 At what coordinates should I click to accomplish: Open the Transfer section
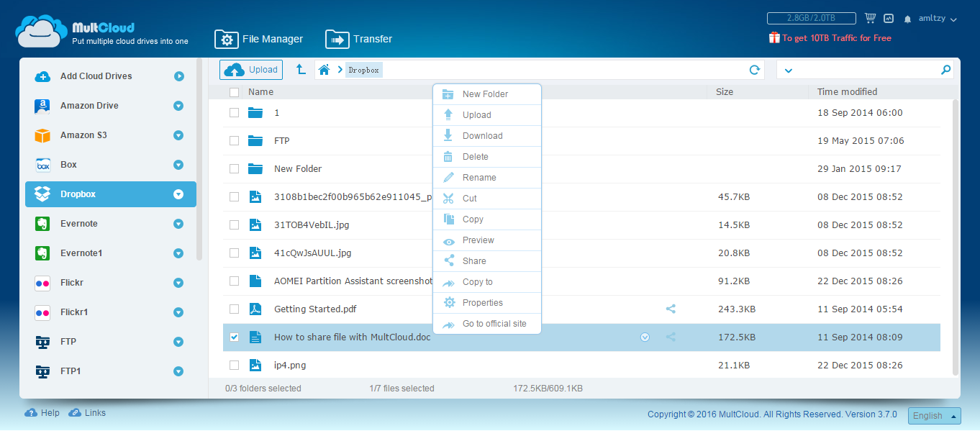(x=359, y=39)
